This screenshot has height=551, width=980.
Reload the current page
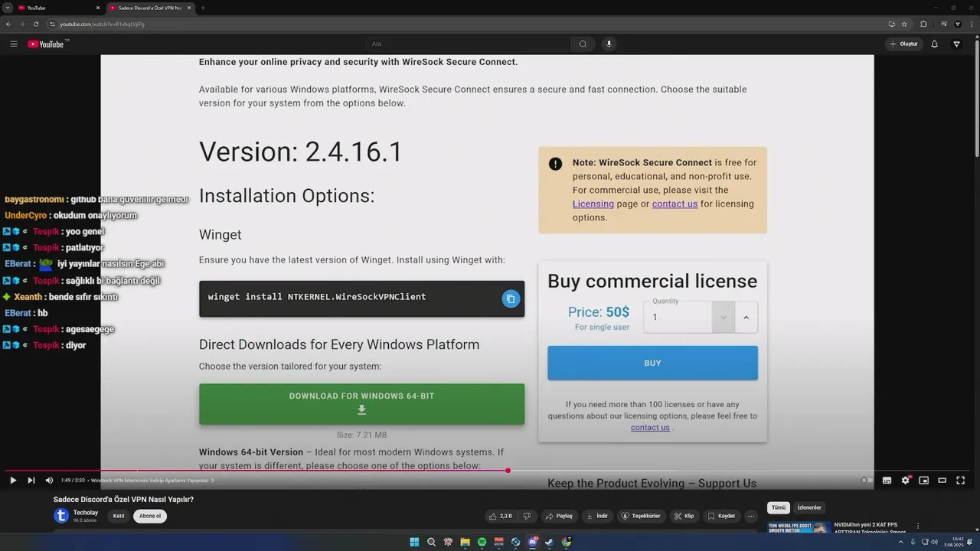click(x=37, y=24)
